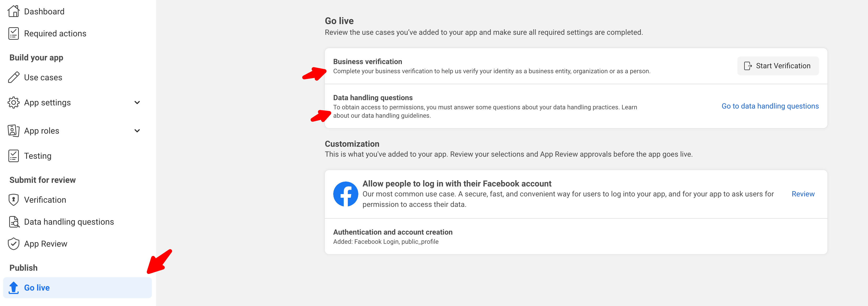Screen dimensions: 868x306
Task: Open Data handling questions in sidebar
Action: [x=69, y=222]
